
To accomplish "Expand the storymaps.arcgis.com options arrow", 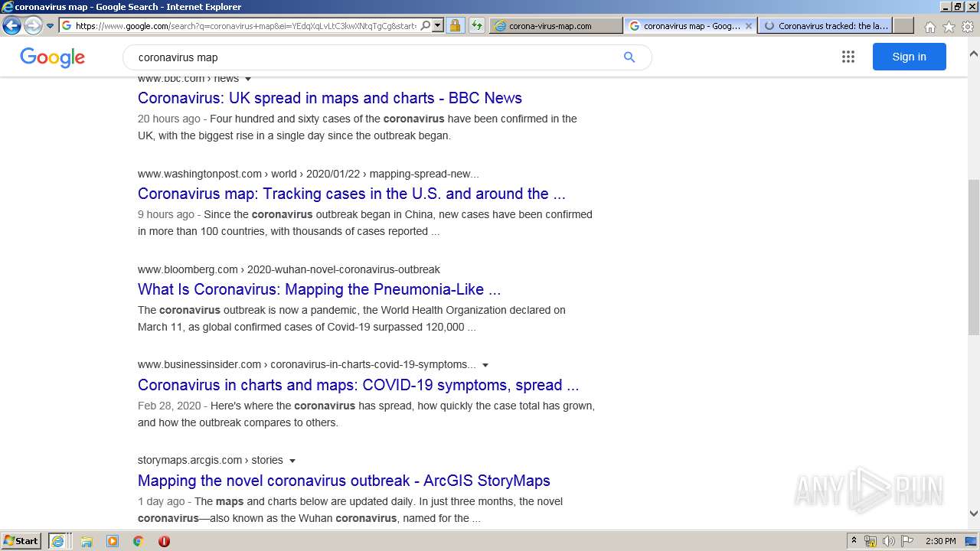I will [x=292, y=461].
